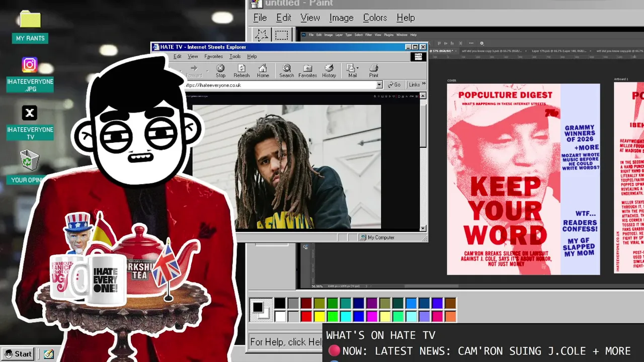Viewport: 644px width, 362px height.
Task: Open the X IHATEEVERYONE TV desktop icon
Action: (x=30, y=123)
